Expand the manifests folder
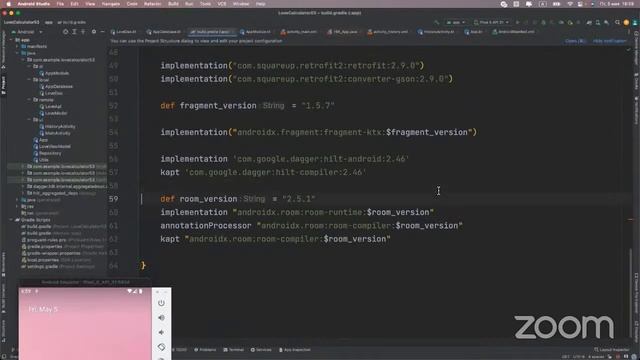 pyautogui.click(x=17, y=47)
